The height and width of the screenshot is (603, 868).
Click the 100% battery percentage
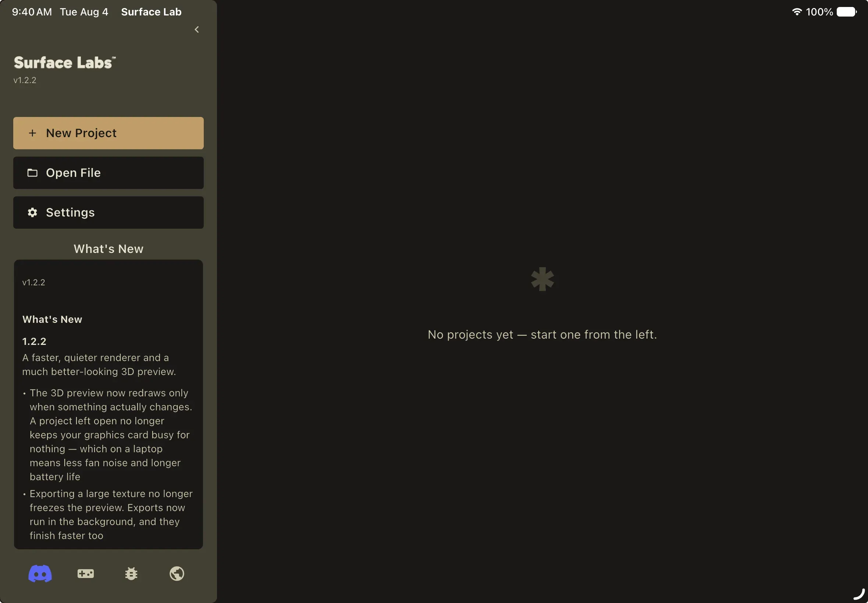pyautogui.click(x=819, y=12)
